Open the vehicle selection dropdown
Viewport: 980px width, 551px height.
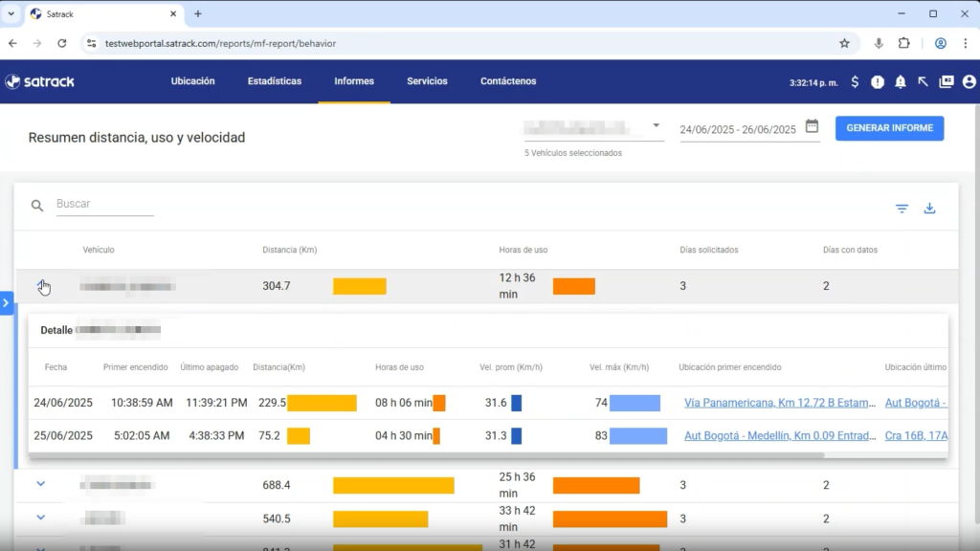click(x=593, y=128)
